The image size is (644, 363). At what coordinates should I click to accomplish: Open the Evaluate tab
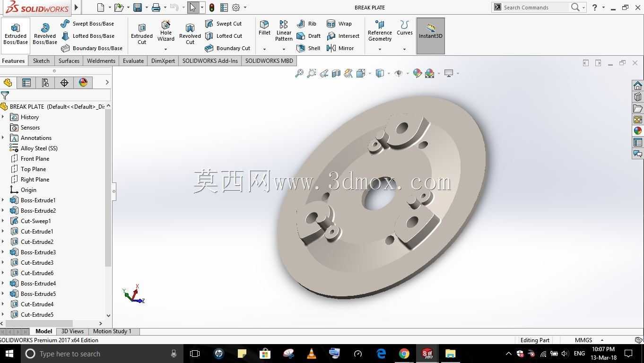pos(133,61)
